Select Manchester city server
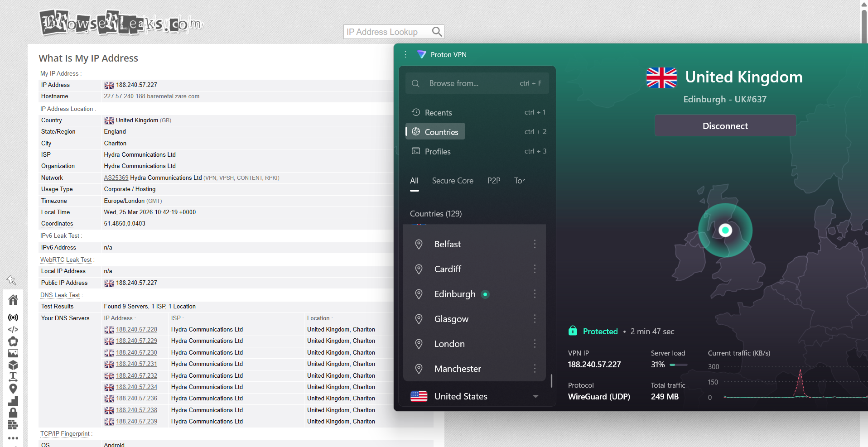868x447 pixels. (458, 369)
